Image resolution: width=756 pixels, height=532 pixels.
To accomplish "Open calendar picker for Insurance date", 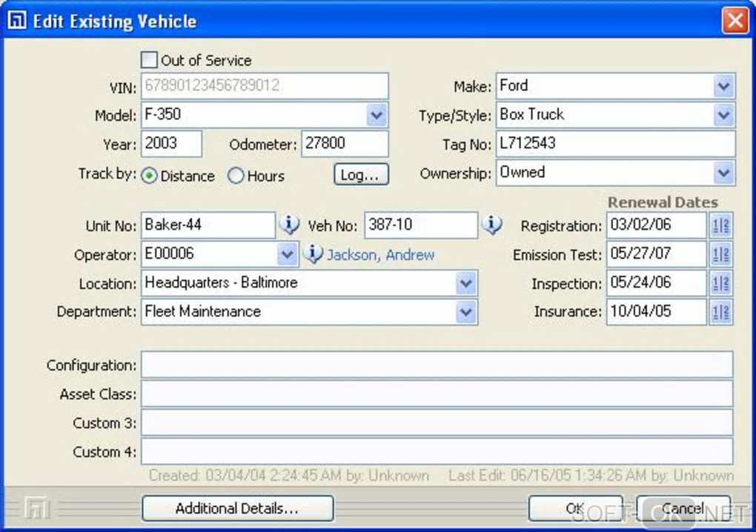I will [x=721, y=312].
